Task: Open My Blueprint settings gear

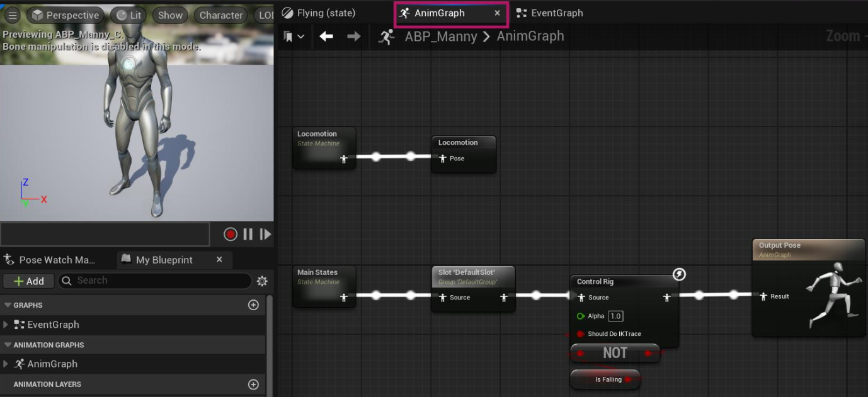Action: (262, 281)
